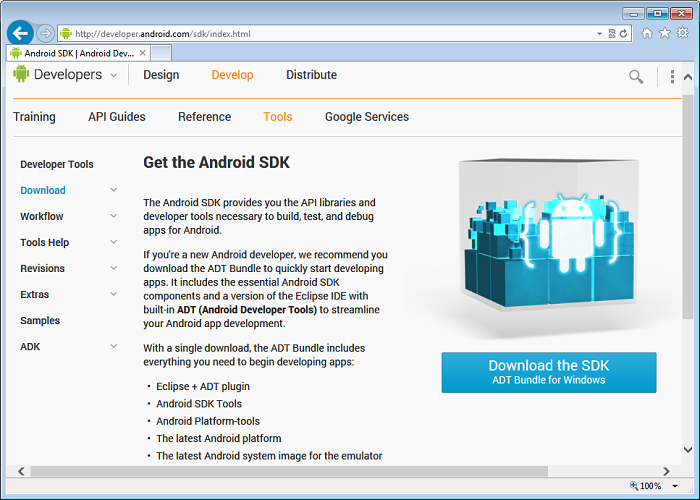The width and height of the screenshot is (700, 500).
Task: Open the Extras sidebar link
Action: 34,294
